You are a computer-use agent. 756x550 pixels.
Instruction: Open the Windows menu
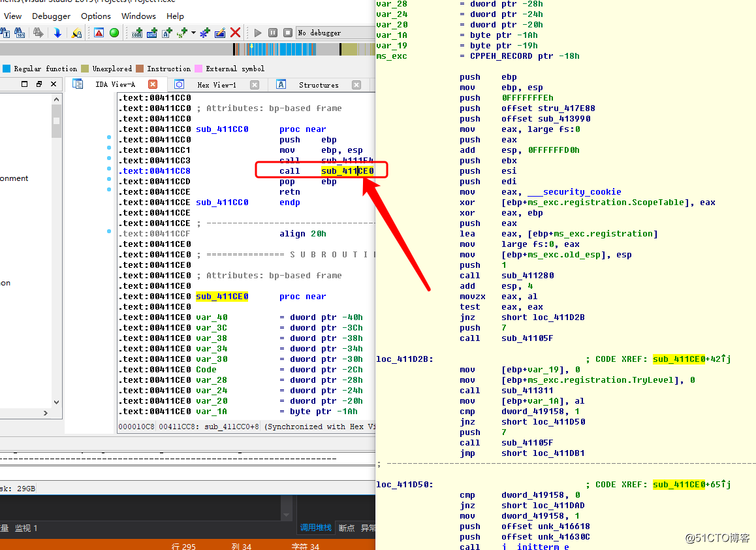138,16
